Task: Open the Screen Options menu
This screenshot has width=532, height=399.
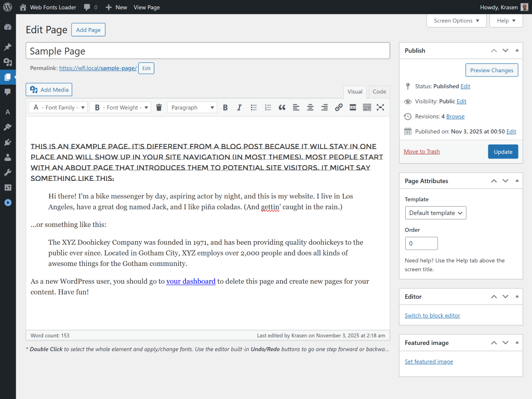Action: point(456,20)
